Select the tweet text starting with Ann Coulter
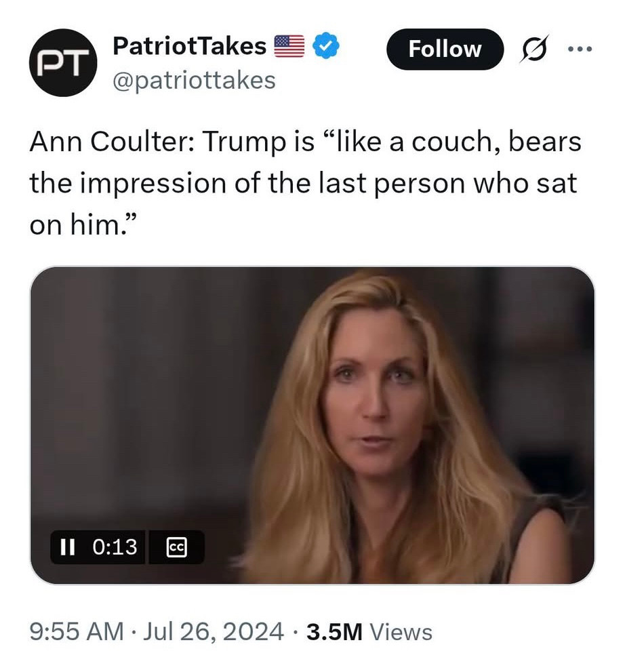The height and width of the screenshot is (672, 625). pos(306,182)
